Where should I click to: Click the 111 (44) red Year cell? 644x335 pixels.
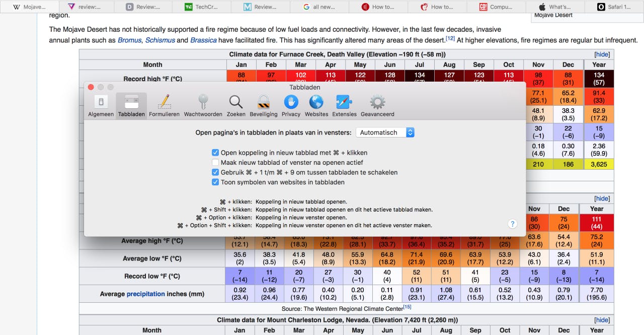(x=597, y=223)
